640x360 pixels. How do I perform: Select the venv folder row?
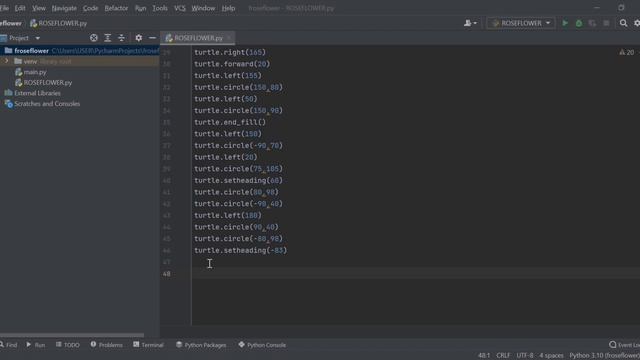[x=80, y=61]
